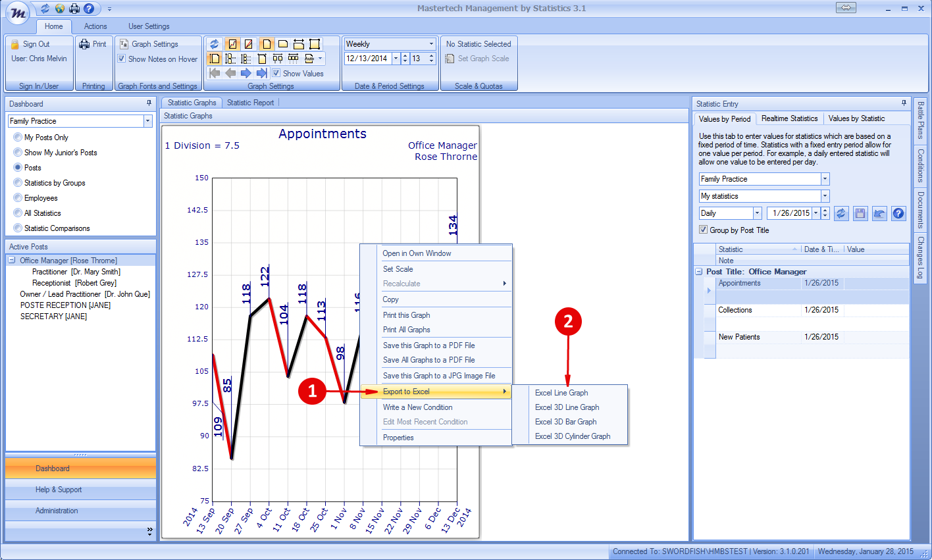The height and width of the screenshot is (560, 932).
Task: Select the 'Employees' radio button
Action: [x=18, y=198]
